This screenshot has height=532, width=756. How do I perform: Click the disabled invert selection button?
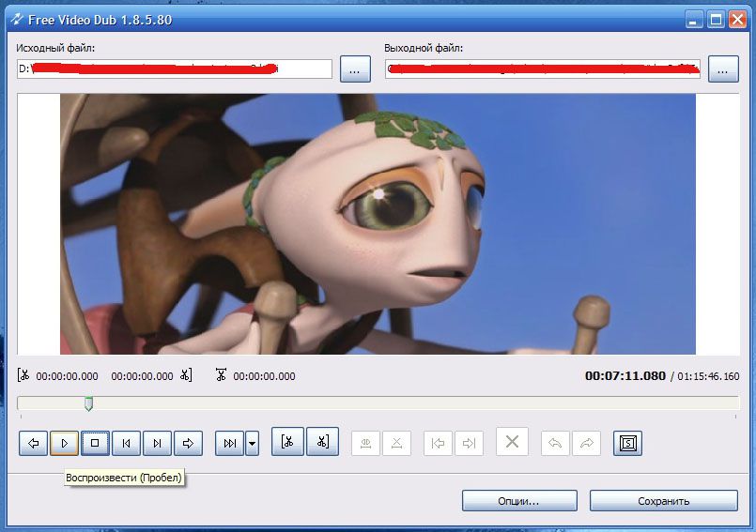[365, 443]
